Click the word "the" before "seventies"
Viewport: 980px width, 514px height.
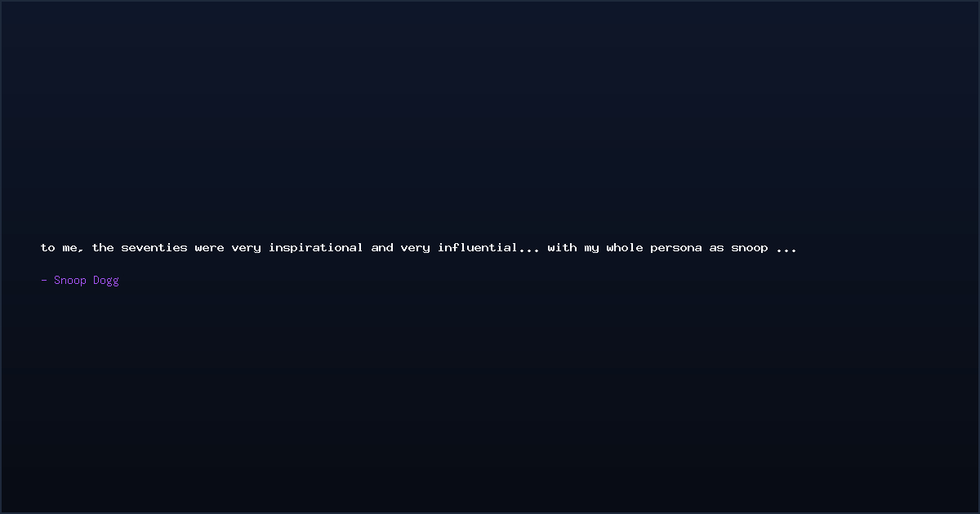103,247
